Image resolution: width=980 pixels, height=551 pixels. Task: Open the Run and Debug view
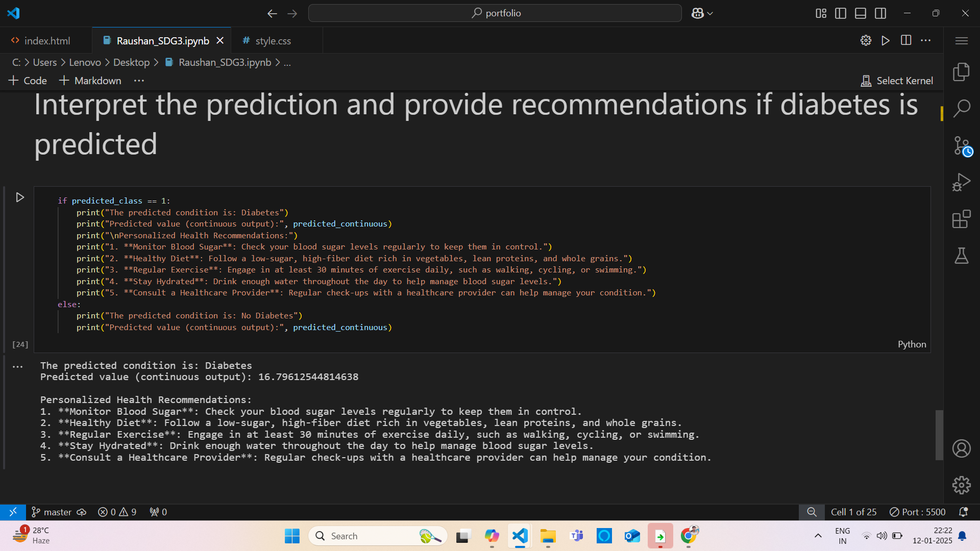click(961, 182)
